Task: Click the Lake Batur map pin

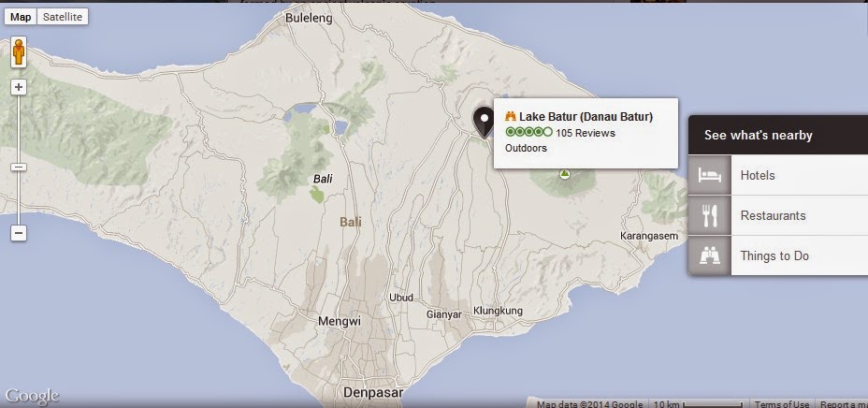Action: click(x=485, y=123)
